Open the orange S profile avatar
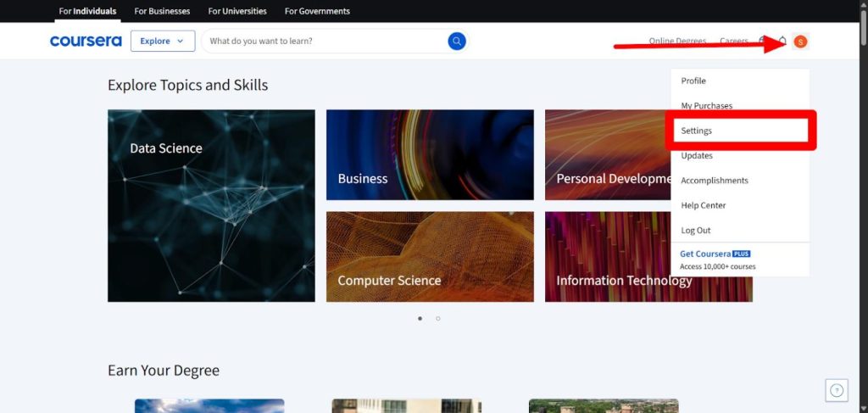Viewport: 868px width, 413px height. tap(800, 41)
